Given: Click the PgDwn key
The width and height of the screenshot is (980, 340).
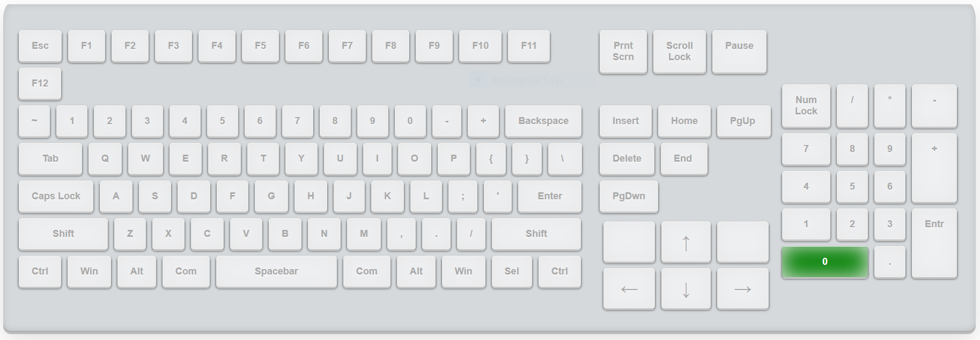Looking at the screenshot, I should click(629, 196).
